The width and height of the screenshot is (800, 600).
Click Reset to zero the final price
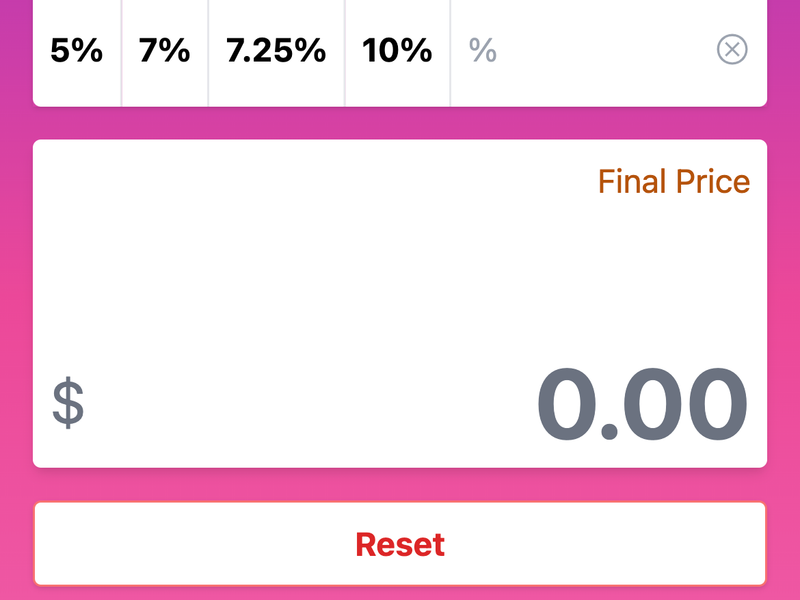(x=400, y=543)
